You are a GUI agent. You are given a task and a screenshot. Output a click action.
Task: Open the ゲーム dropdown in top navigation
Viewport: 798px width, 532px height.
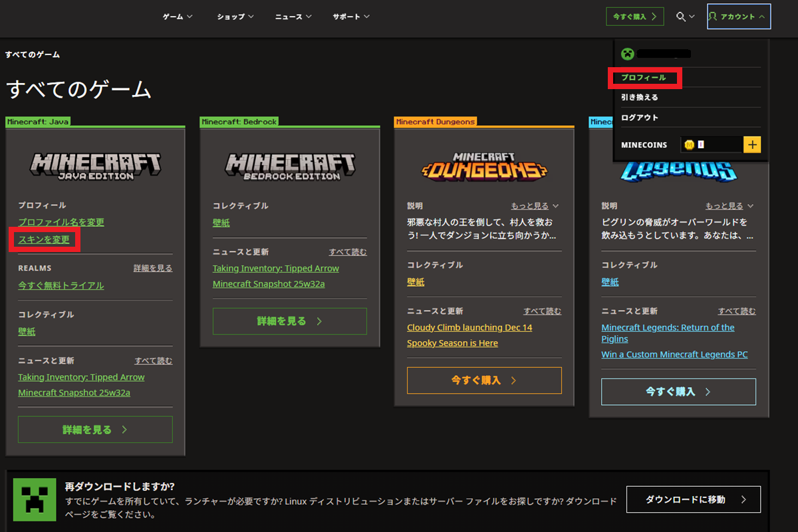178,17
